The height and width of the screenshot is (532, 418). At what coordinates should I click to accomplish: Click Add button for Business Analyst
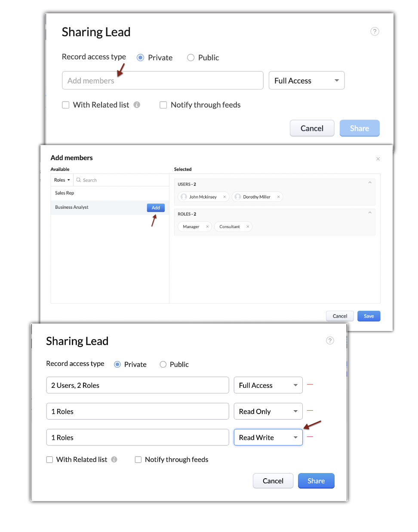[x=156, y=208]
